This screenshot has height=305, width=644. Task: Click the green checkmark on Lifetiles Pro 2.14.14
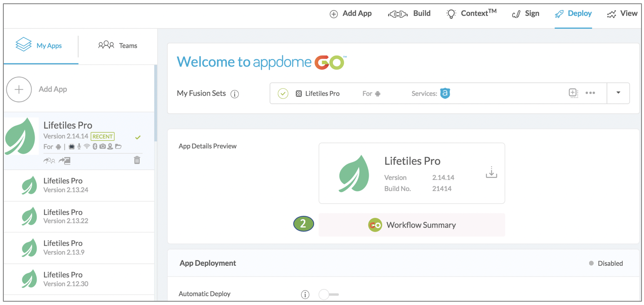point(138,137)
